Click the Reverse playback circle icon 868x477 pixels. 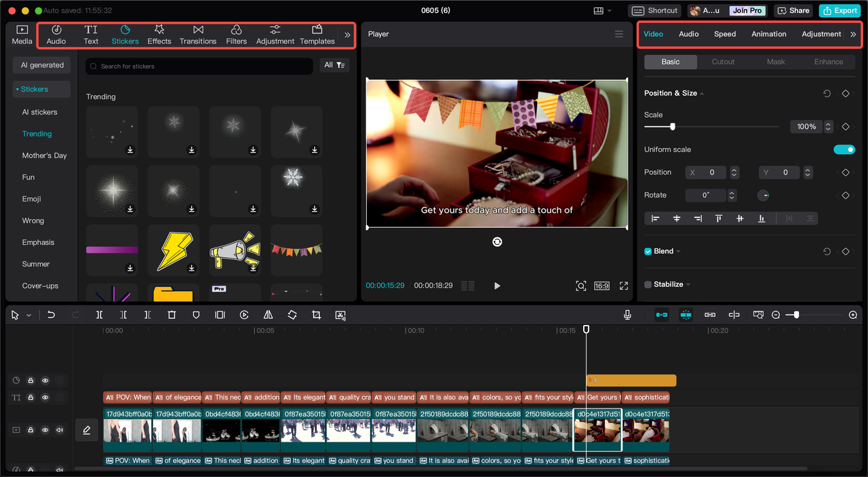tap(244, 315)
